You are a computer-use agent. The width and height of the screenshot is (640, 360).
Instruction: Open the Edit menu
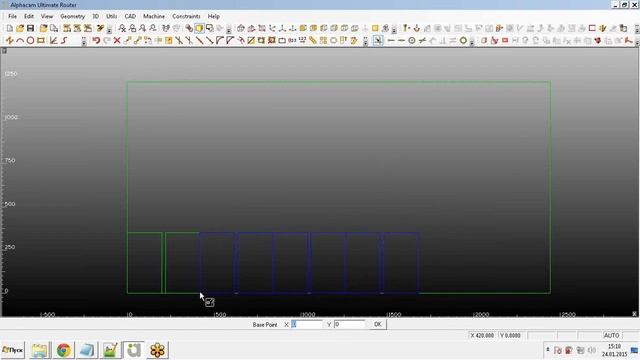[29, 16]
